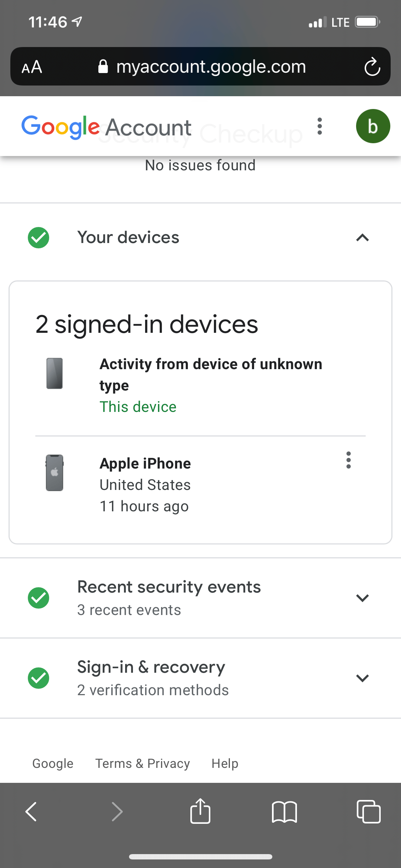The image size is (401, 868).
Task: Tap the Safari reload page icon
Action: (372, 67)
